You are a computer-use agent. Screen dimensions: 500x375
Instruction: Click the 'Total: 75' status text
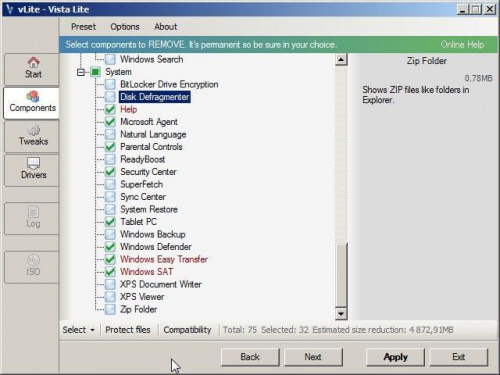[240, 330]
